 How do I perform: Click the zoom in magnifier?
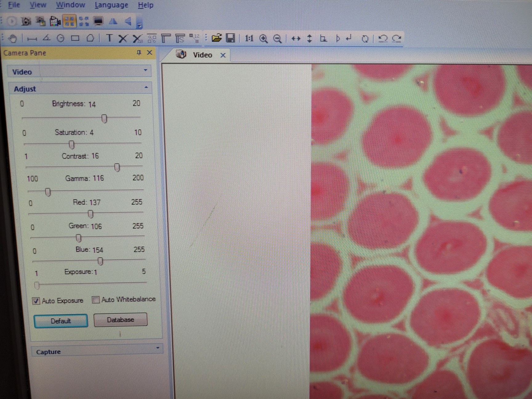tap(264, 39)
